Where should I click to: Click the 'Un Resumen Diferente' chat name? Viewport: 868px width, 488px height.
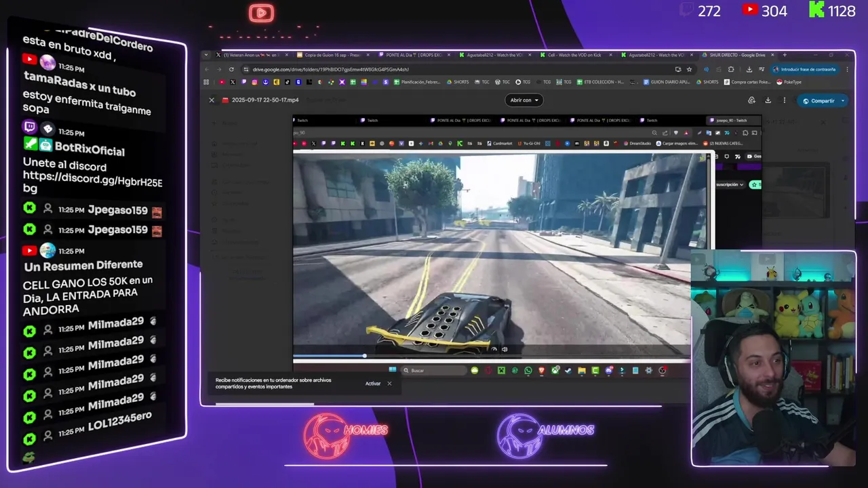tap(83, 266)
